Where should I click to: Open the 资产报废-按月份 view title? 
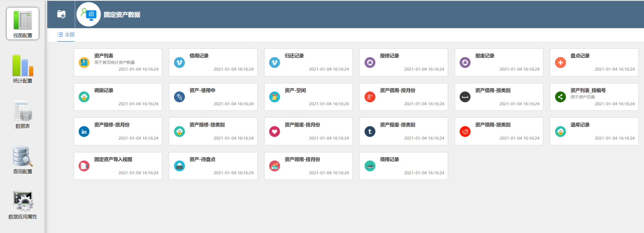click(x=303, y=125)
